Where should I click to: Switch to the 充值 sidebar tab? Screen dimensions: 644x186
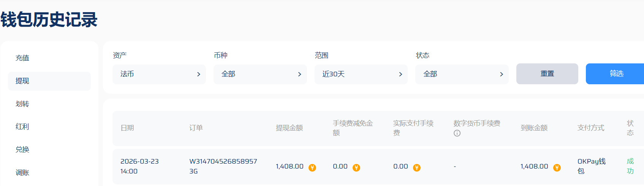coord(22,58)
